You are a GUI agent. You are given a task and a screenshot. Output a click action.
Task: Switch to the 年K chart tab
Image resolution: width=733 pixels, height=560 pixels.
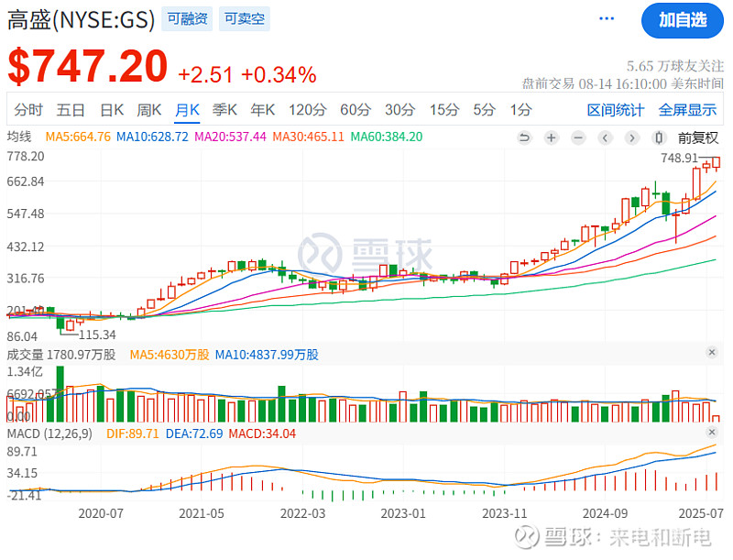coord(262,110)
